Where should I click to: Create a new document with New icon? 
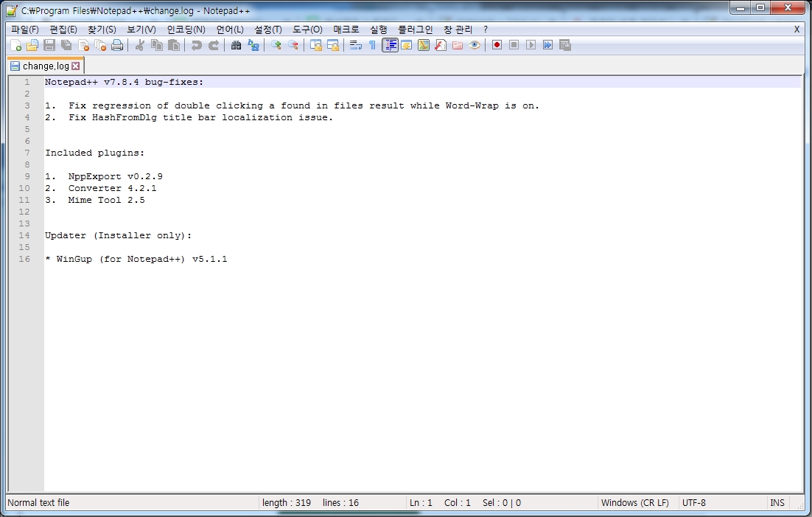click(x=16, y=45)
